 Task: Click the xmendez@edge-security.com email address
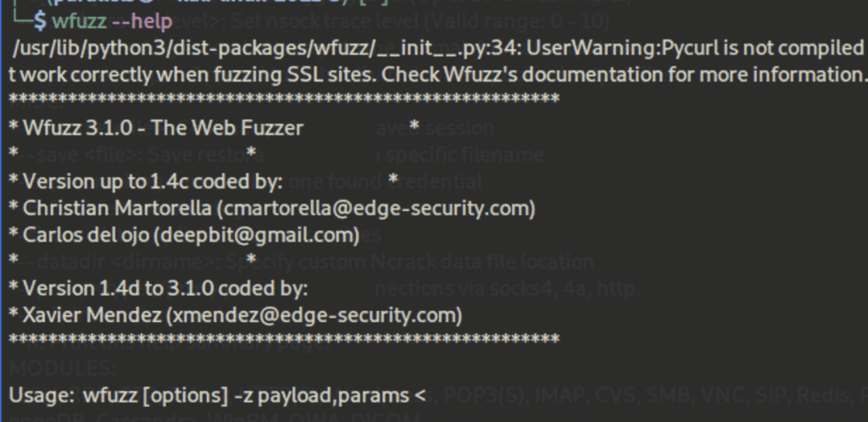click(x=314, y=315)
